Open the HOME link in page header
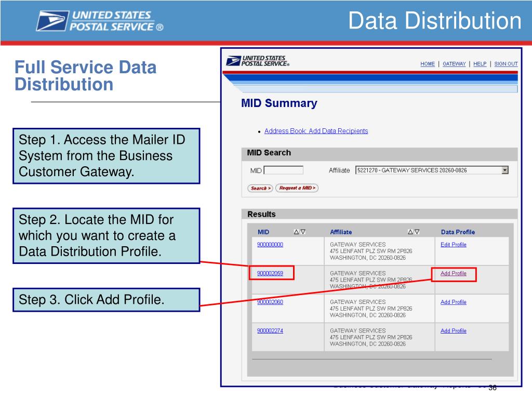 click(428, 64)
